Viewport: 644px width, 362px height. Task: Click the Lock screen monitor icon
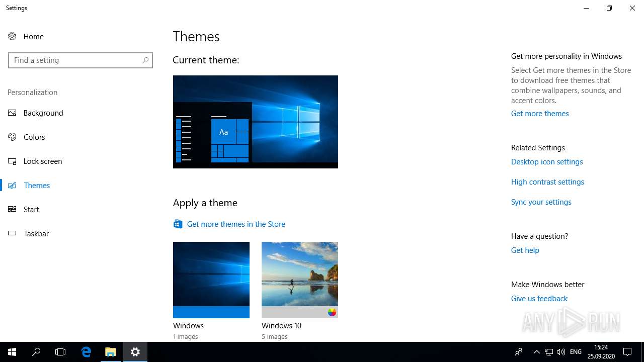[x=12, y=161]
